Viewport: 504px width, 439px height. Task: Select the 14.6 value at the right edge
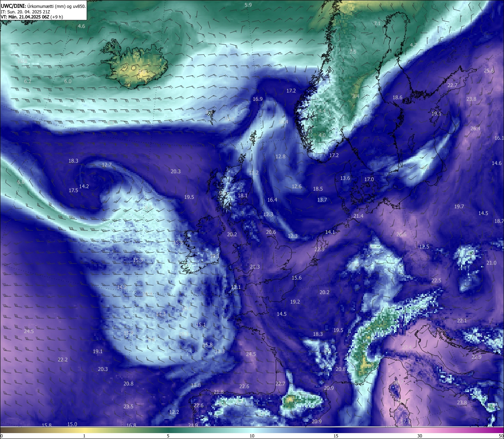pos(497,163)
